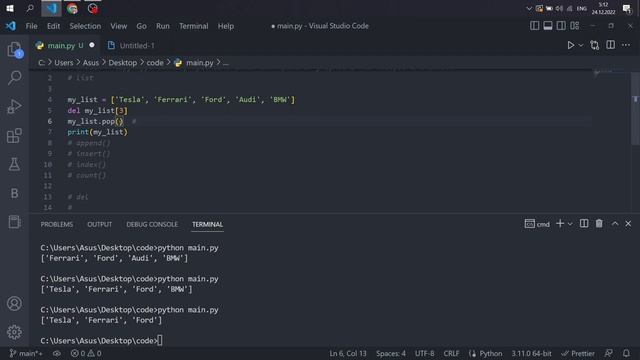
Task: Open the Help menu
Action: (x=226, y=26)
